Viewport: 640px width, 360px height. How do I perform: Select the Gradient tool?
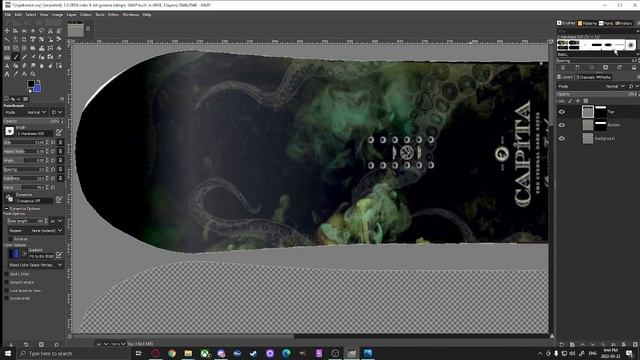7,57
